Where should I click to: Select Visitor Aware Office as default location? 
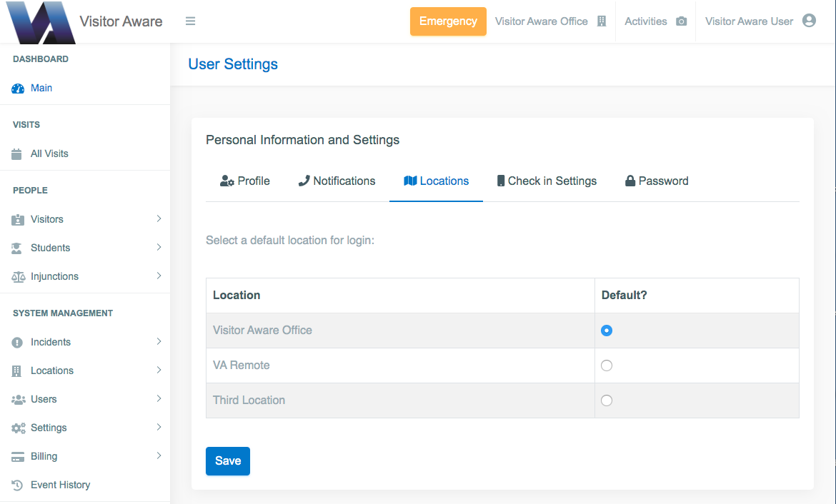[x=606, y=331]
